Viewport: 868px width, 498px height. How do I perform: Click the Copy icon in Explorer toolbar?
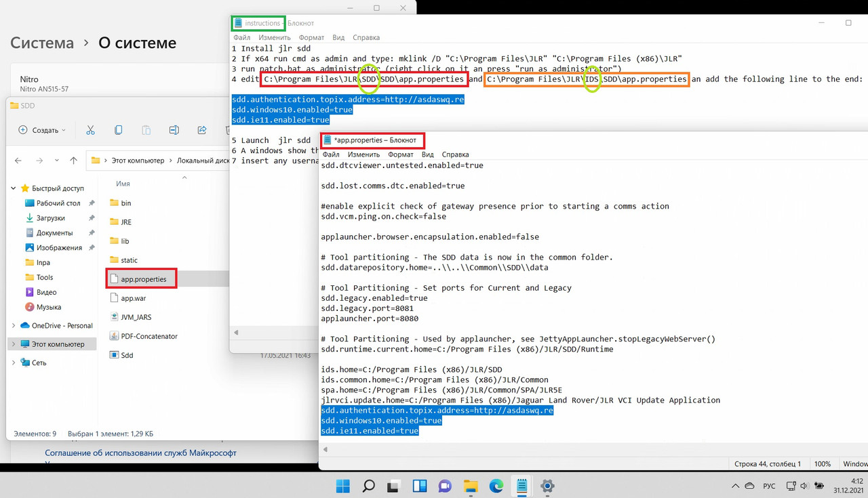[119, 130]
